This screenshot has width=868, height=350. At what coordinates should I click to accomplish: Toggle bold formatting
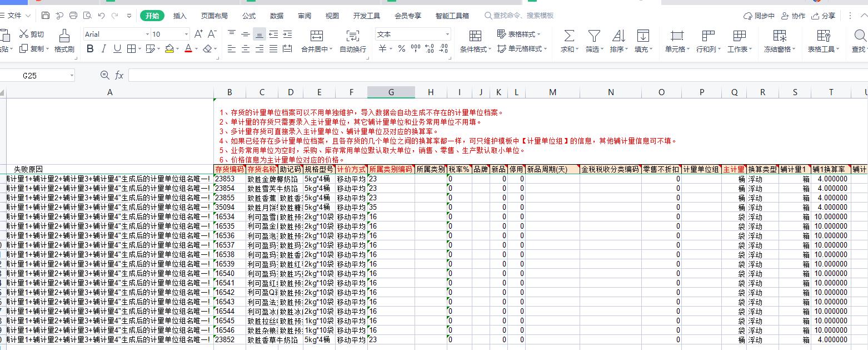[x=90, y=49]
